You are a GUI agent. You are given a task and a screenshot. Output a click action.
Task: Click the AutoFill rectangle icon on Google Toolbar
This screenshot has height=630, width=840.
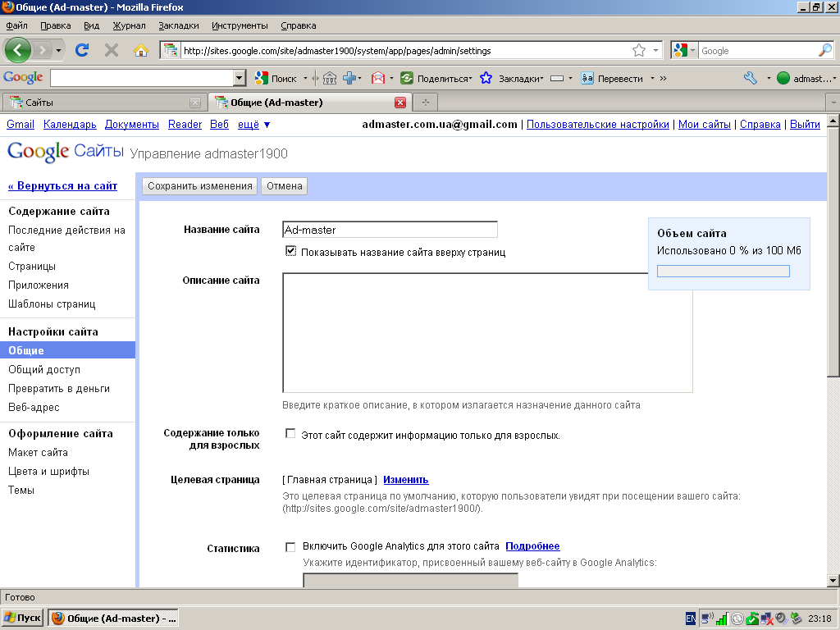[x=557, y=78]
